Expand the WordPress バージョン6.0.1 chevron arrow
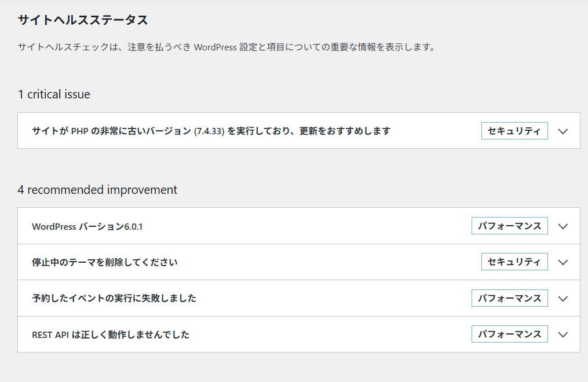The image size is (588, 382). pyautogui.click(x=563, y=226)
